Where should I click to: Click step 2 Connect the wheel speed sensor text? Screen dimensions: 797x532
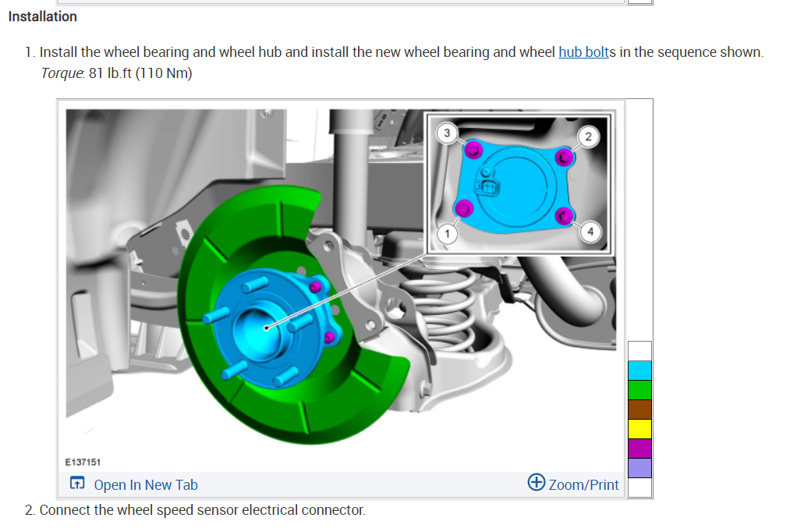coord(202,509)
